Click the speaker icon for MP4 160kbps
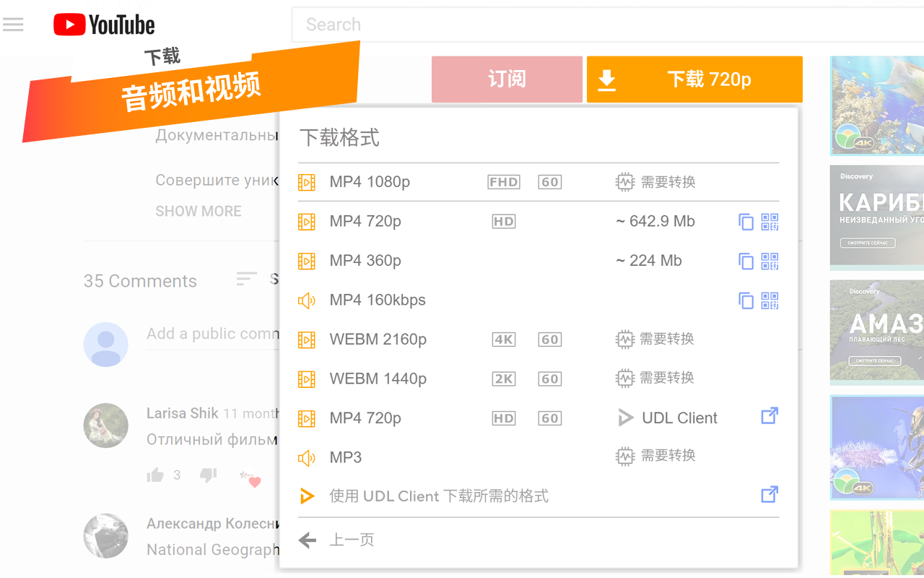Viewport: 924px width, 578px height. [307, 301]
